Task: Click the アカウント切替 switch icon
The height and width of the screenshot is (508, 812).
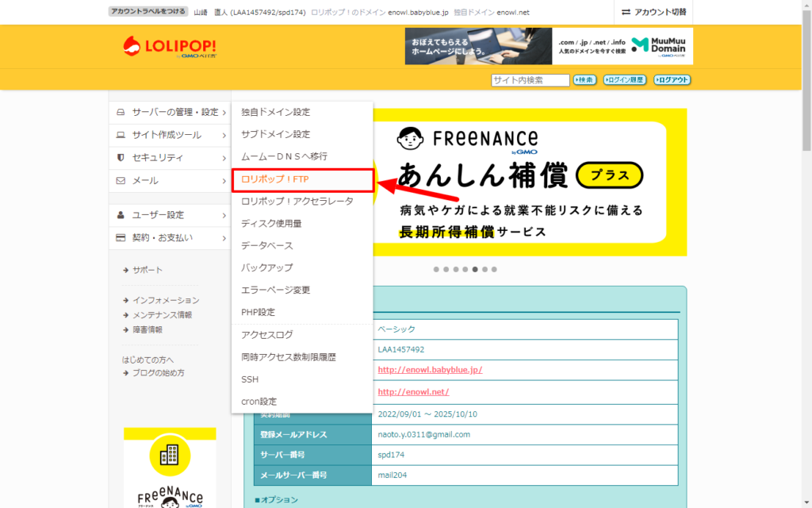Action: (626, 12)
